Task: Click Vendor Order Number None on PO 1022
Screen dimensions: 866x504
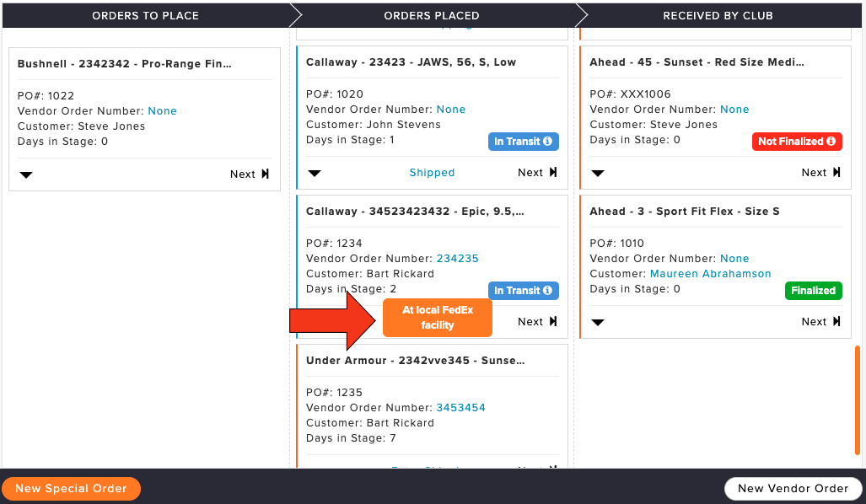Action: (x=163, y=111)
